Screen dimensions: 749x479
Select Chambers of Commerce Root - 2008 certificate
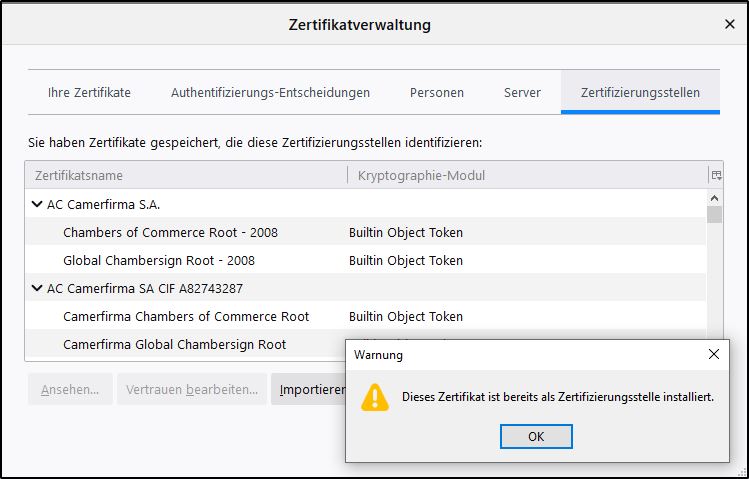pos(170,232)
